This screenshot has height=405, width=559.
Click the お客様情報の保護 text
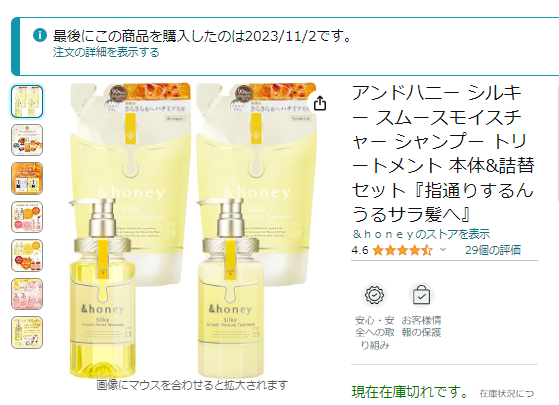(421, 327)
